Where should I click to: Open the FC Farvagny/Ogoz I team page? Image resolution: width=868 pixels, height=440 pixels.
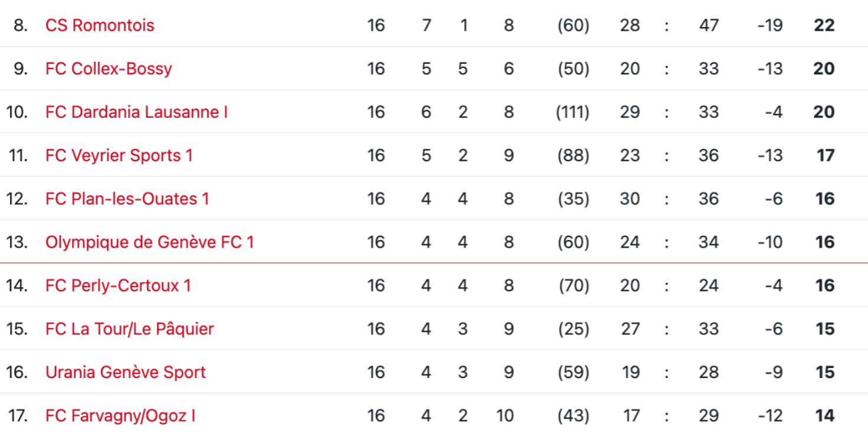pos(120,416)
